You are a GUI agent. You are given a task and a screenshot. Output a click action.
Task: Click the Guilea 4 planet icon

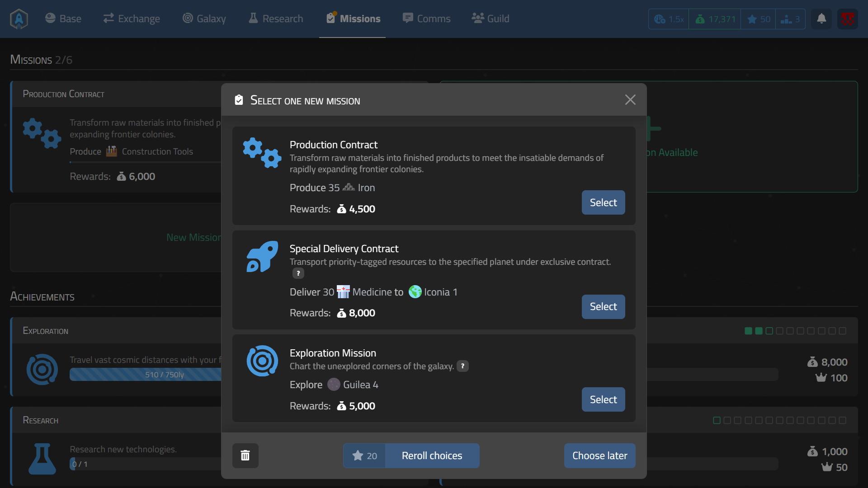pyautogui.click(x=334, y=385)
